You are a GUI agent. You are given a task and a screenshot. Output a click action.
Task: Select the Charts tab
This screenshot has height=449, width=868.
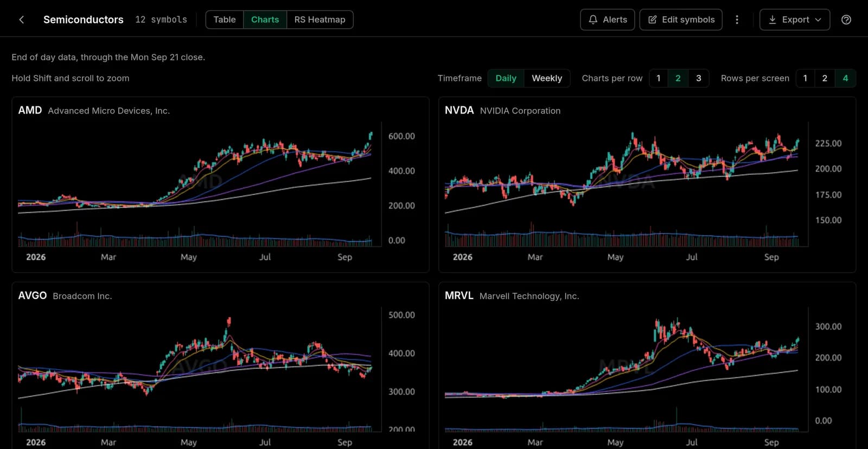click(265, 20)
